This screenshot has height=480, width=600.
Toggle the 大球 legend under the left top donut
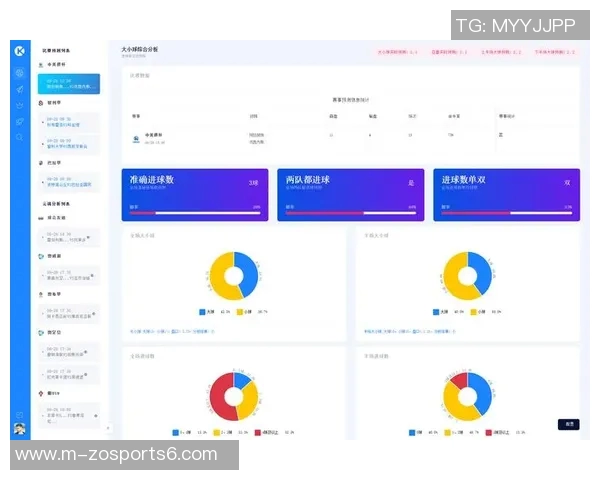coord(207,312)
